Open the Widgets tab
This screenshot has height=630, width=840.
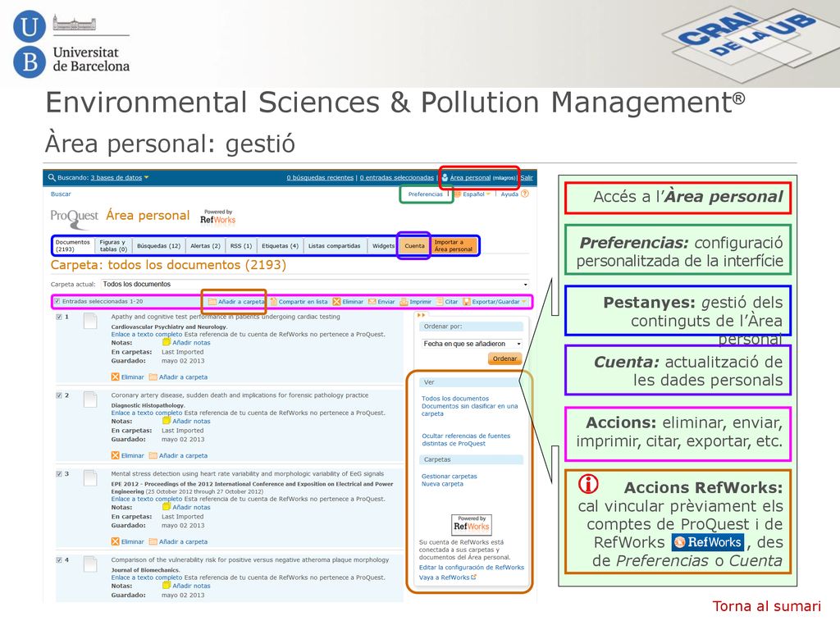pos(383,246)
